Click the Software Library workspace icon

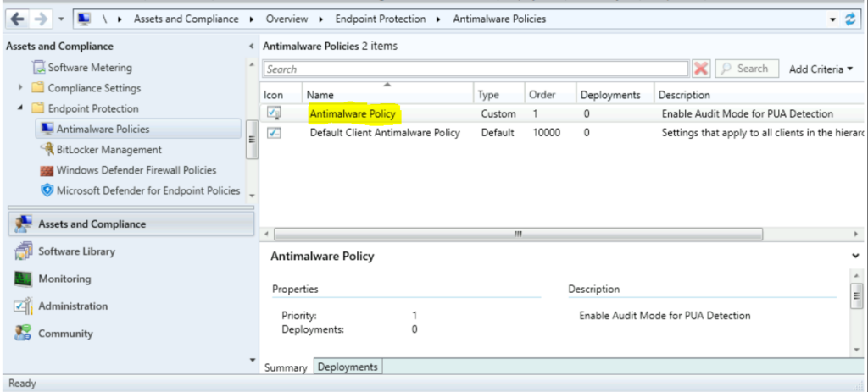tap(23, 251)
